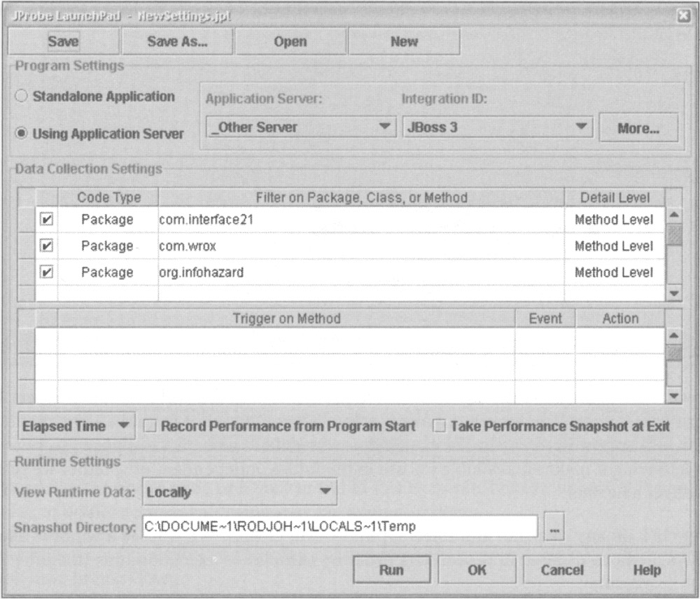Viewport: 700px width, 599px height.
Task: Uncheck the com.interface21 package filter
Action: click(x=46, y=220)
